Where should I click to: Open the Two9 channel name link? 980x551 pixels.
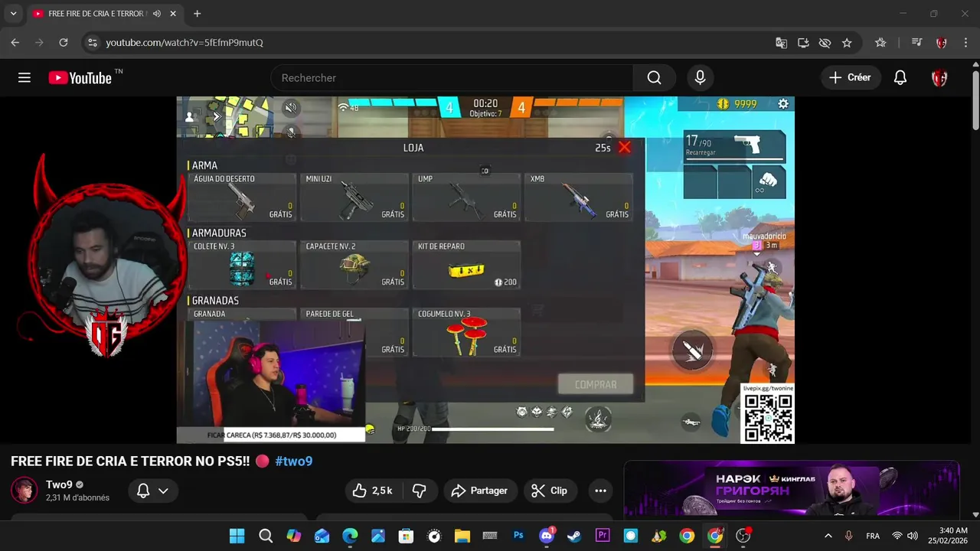[59, 484]
